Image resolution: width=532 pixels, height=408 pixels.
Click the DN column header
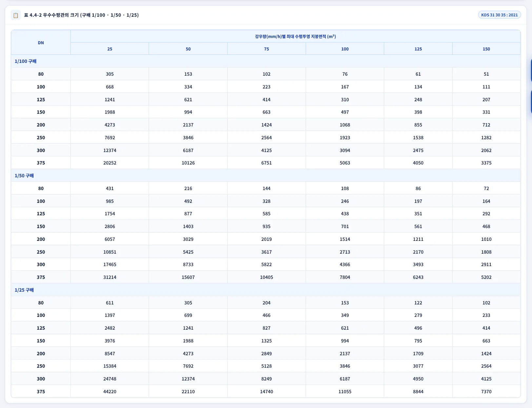coord(41,43)
